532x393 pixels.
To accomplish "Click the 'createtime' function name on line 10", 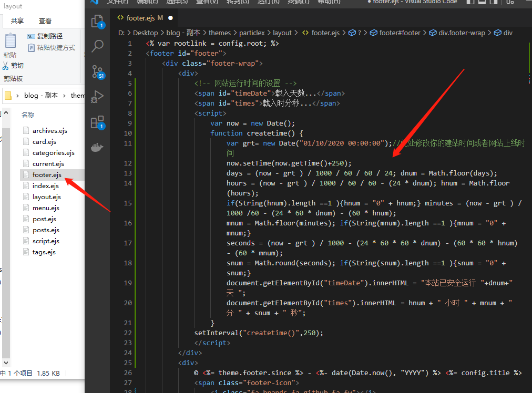I will pos(267,133).
